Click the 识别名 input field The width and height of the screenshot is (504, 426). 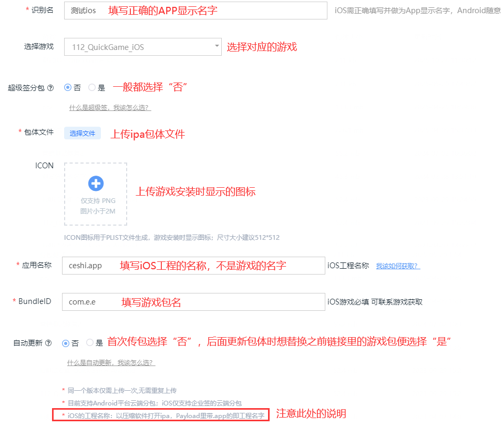(x=196, y=11)
